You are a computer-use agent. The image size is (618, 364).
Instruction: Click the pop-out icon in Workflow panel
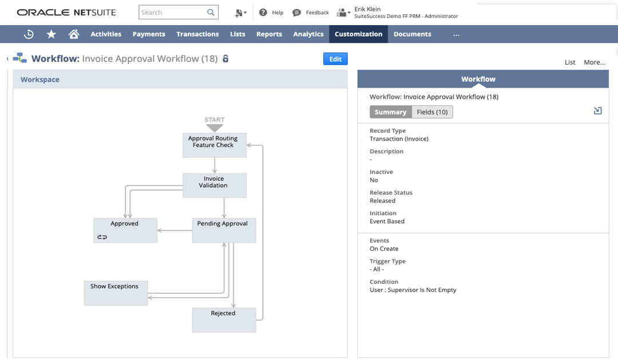(x=597, y=111)
